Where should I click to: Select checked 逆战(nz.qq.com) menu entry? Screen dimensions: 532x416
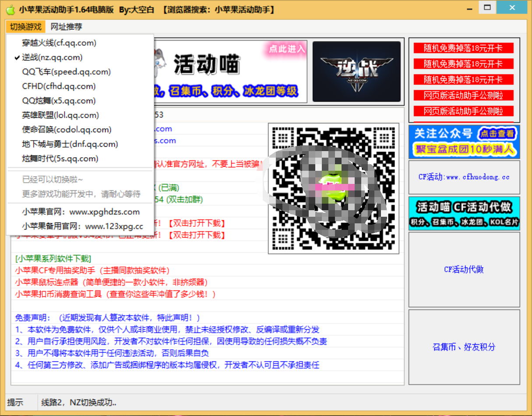tap(81, 57)
